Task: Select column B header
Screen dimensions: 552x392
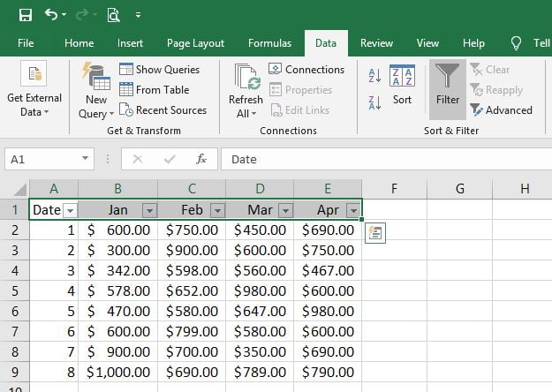Action: 118,189
